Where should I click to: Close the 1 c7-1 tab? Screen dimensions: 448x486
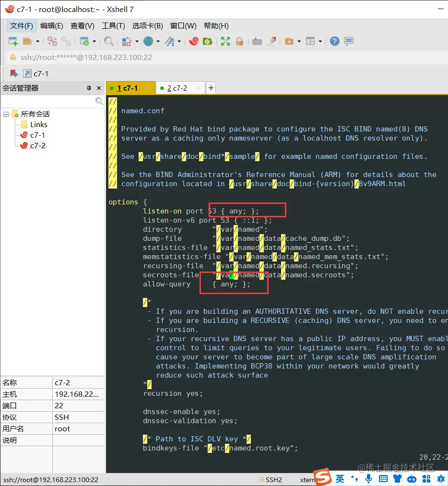(x=149, y=88)
